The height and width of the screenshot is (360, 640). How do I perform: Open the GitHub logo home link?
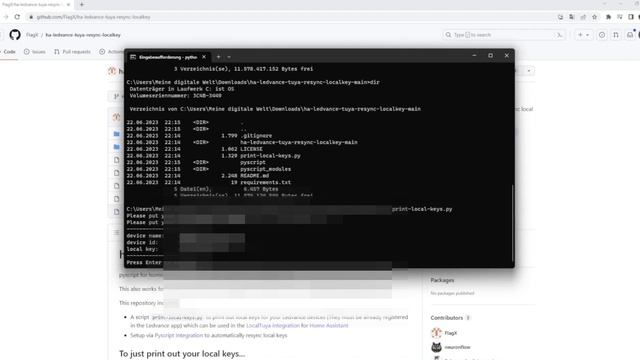(x=15, y=35)
